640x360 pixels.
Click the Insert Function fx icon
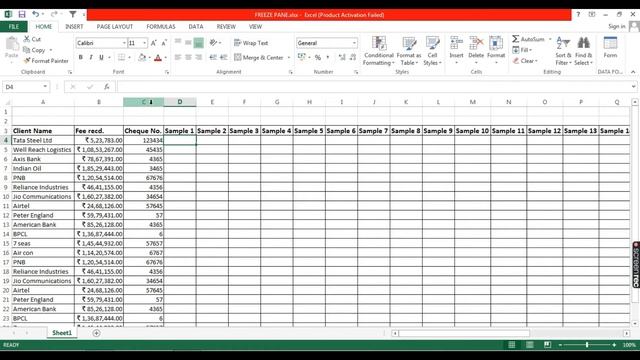click(x=107, y=87)
